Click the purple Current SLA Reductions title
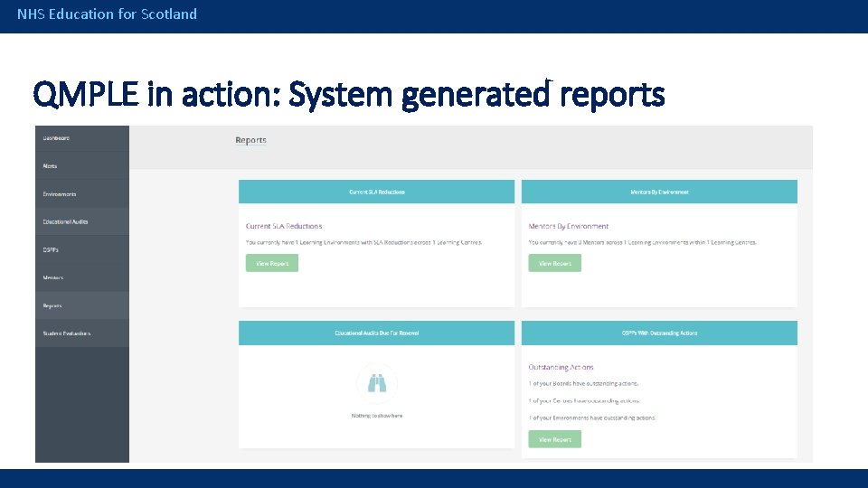This screenshot has height=488, width=868. (284, 226)
